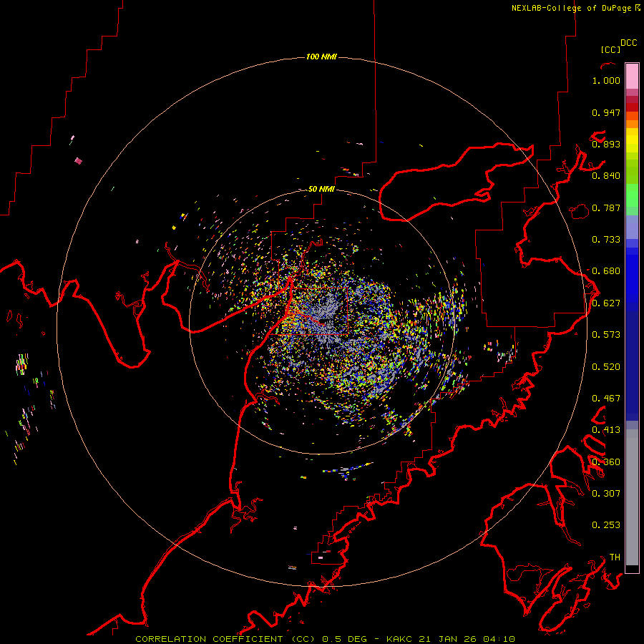Click the 0.467 scale value
Viewport: 644px width, 644px height.
[606, 399]
